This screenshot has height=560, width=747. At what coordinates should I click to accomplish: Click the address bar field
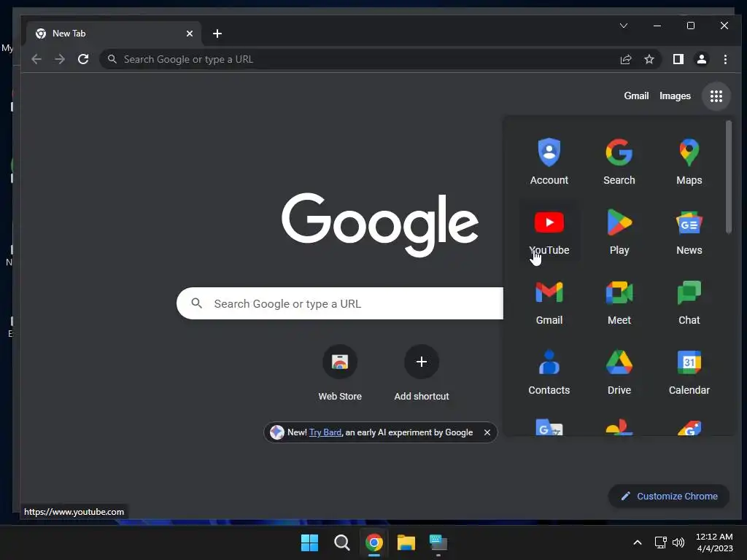click(x=380, y=59)
